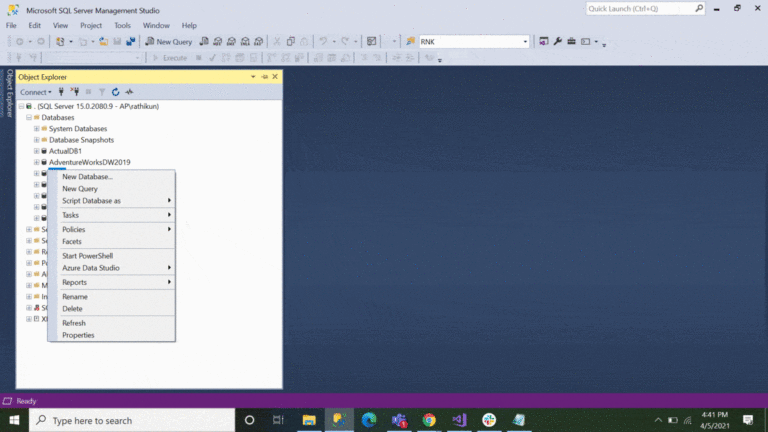Viewport: 768px width, 432px height.
Task: Refresh Object Explorer using the refresh icon
Action: coord(115,92)
